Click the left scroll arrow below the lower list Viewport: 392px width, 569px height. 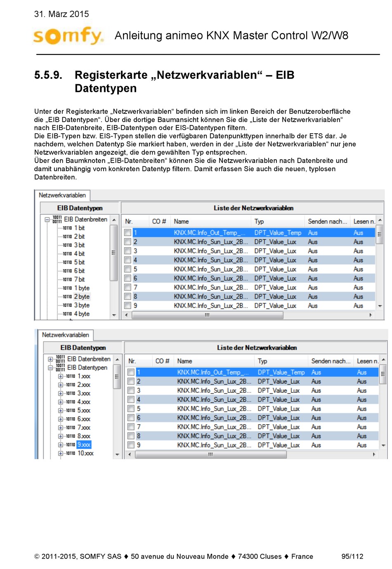click(130, 454)
